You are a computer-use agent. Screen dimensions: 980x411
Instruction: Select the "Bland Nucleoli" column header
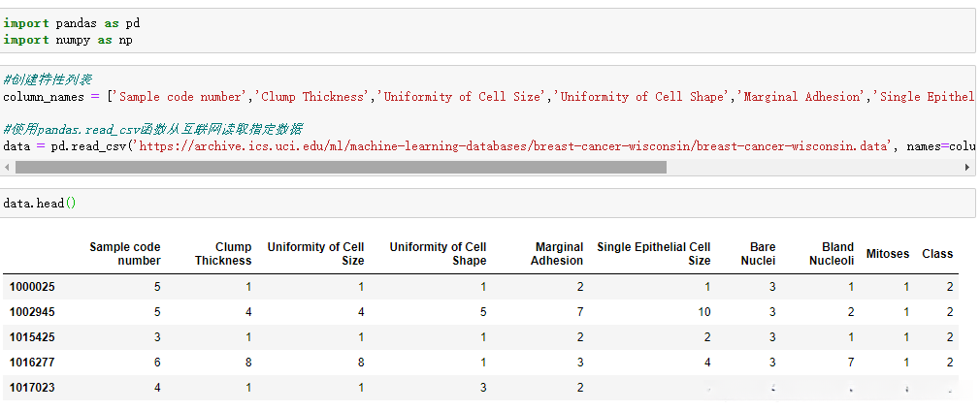[x=832, y=254]
